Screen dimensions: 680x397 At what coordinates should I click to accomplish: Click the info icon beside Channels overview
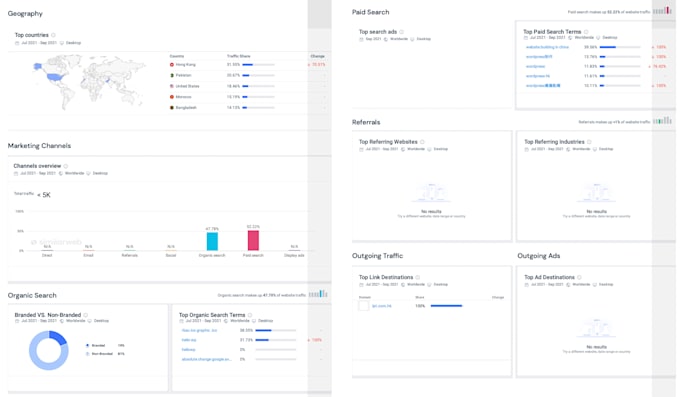pyautogui.click(x=66, y=166)
